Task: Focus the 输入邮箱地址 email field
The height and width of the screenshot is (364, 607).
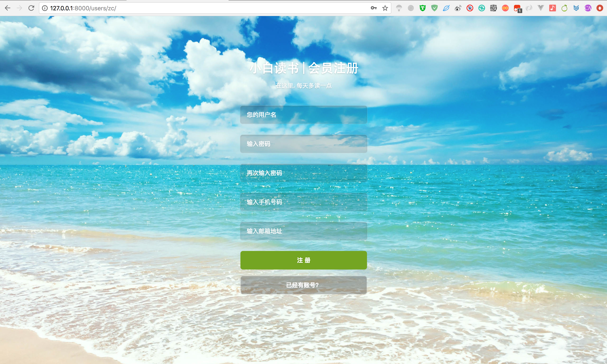Action: click(x=303, y=231)
